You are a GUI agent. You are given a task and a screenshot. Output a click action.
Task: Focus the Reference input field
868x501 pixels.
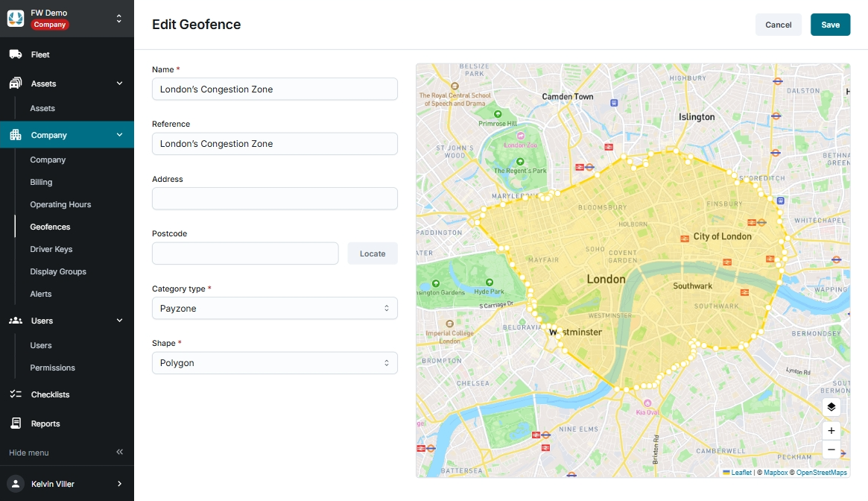coord(275,144)
